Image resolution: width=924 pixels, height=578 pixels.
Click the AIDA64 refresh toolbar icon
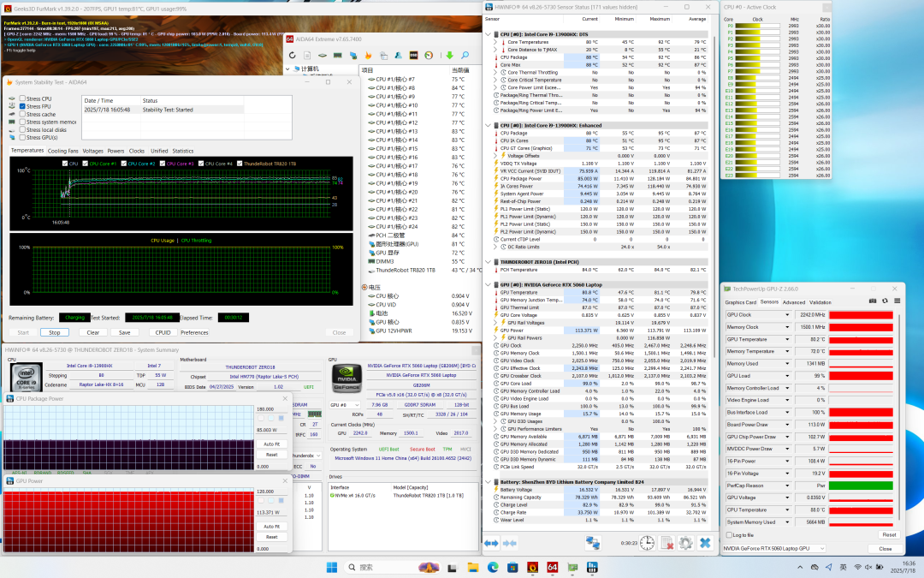point(293,56)
